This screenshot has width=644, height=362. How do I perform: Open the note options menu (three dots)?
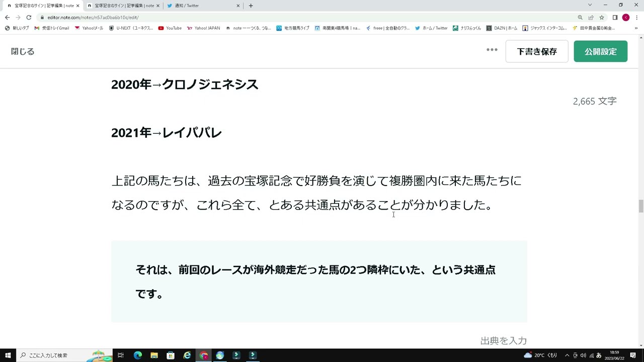pos(492,50)
